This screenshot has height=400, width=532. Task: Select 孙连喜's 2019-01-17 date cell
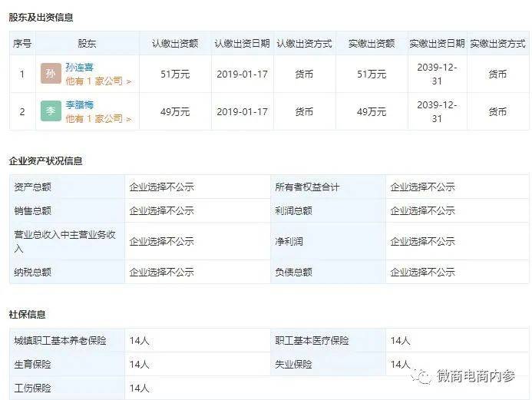[x=243, y=74]
